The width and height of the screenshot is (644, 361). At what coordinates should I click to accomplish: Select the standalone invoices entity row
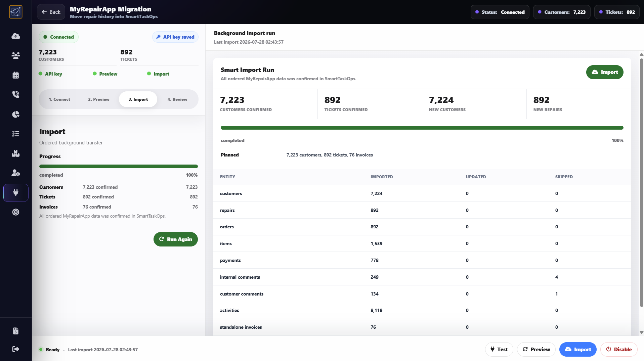point(422,327)
